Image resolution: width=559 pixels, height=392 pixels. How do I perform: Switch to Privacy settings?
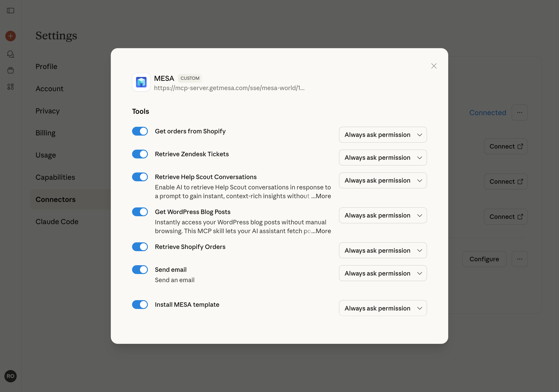47,111
